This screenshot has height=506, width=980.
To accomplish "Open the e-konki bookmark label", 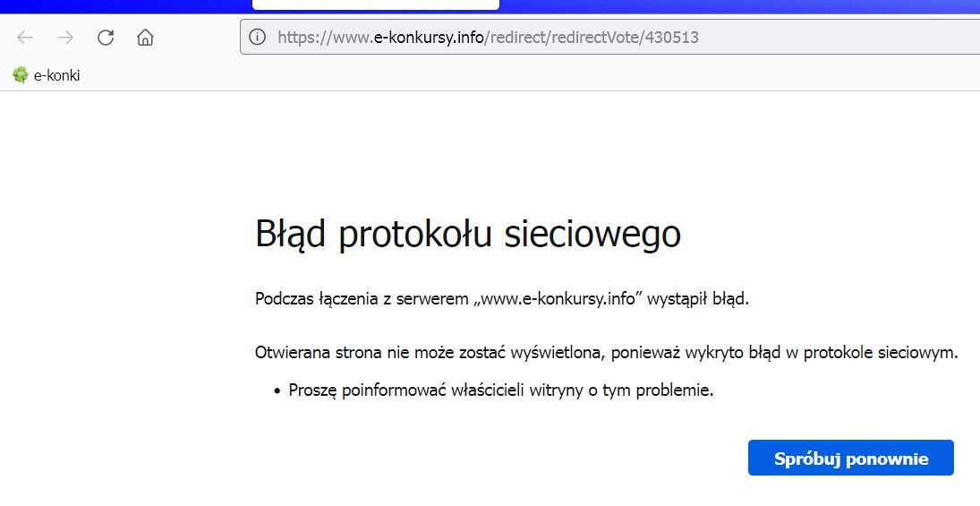I will point(56,76).
